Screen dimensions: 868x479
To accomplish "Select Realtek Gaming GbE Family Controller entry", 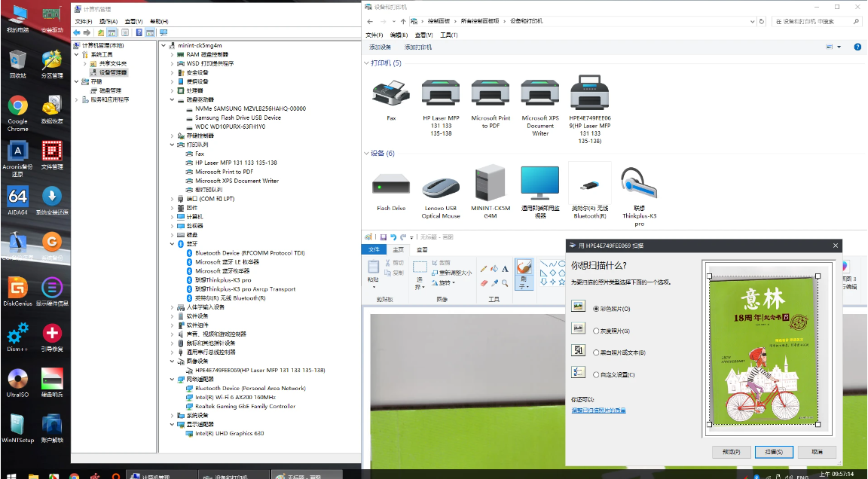I will click(240, 406).
